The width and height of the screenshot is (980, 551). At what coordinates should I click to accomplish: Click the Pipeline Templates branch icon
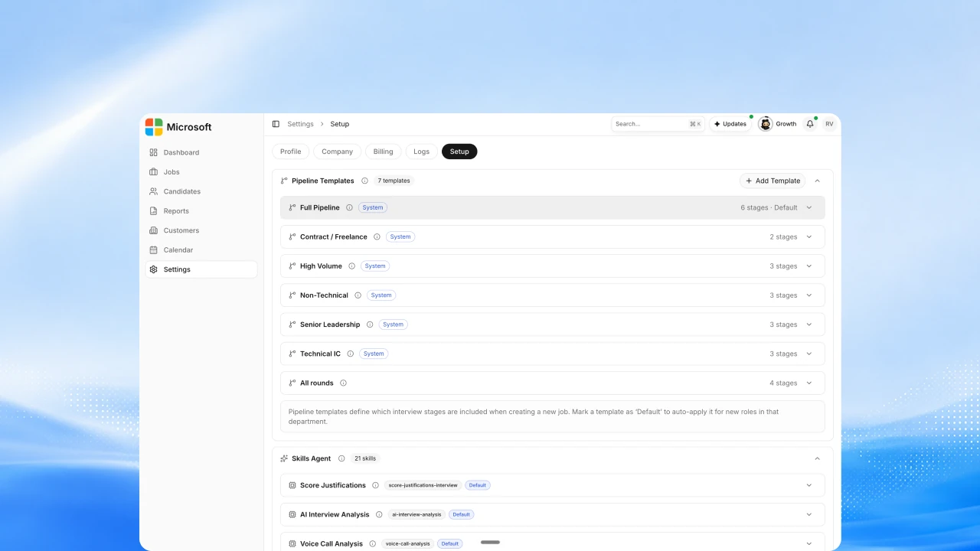(x=284, y=181)
